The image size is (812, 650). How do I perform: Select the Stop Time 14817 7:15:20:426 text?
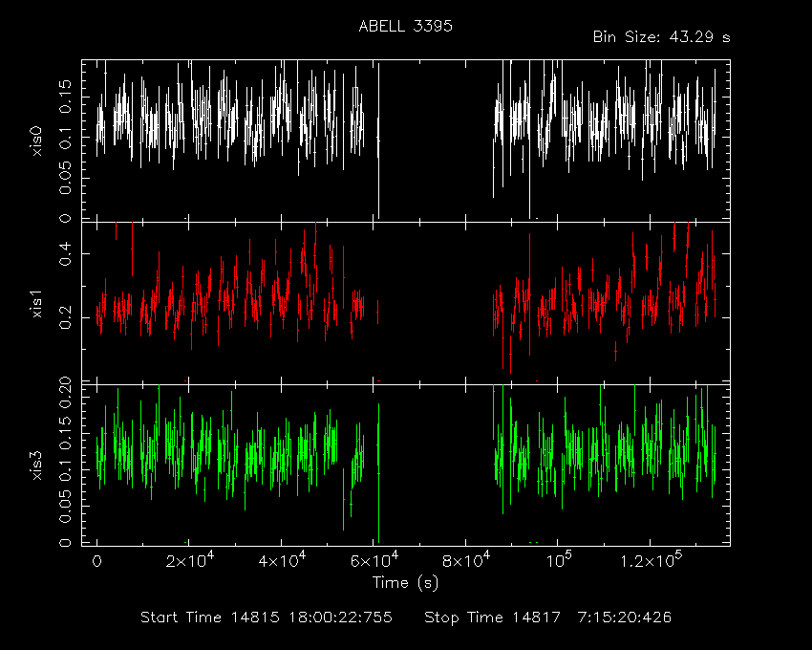[548, 617]
